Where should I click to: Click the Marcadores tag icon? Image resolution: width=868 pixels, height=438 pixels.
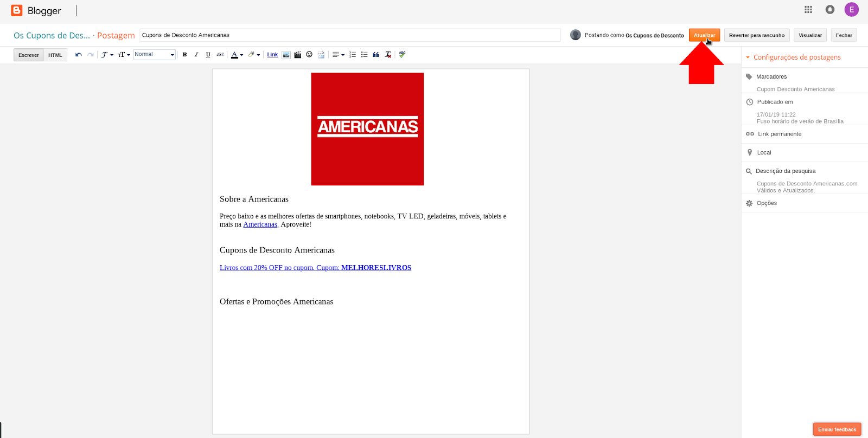749,76
